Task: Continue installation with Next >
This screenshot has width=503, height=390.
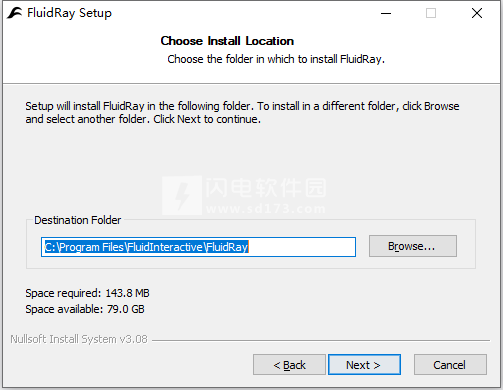Action: click(364, 365)
